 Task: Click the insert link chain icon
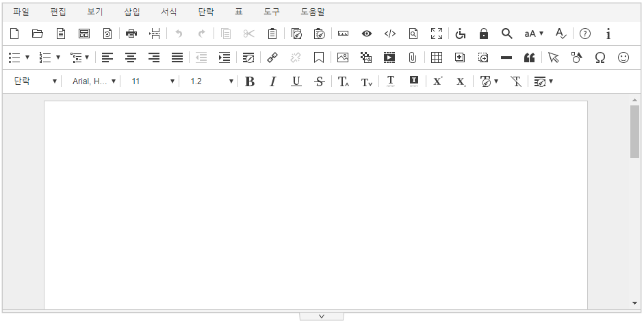click(272, 57)
